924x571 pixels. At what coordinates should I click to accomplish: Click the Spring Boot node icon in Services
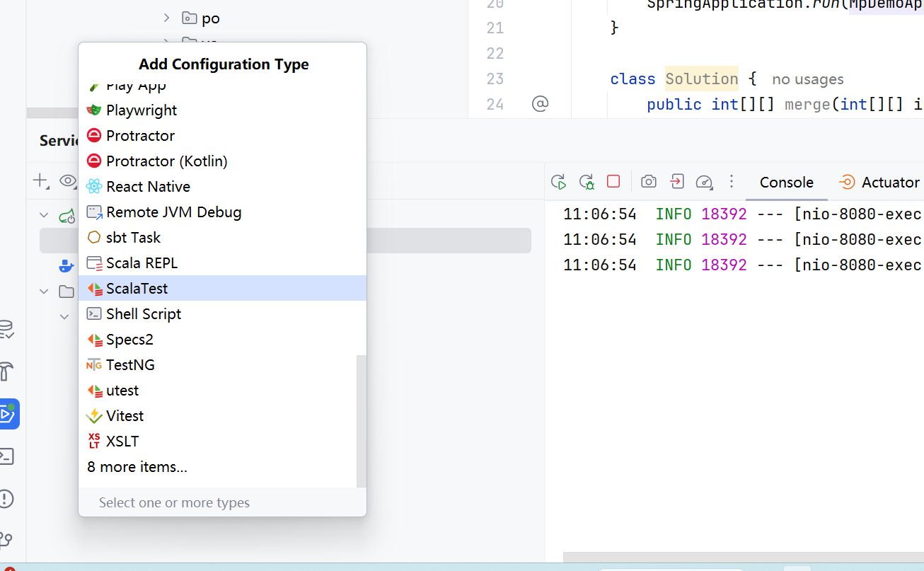pyautogui.click(x=67, y=215)
